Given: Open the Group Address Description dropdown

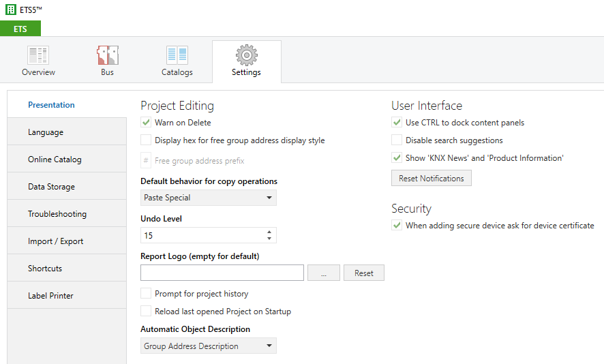Looking at the screenshot, I should [x=209, y=346].
